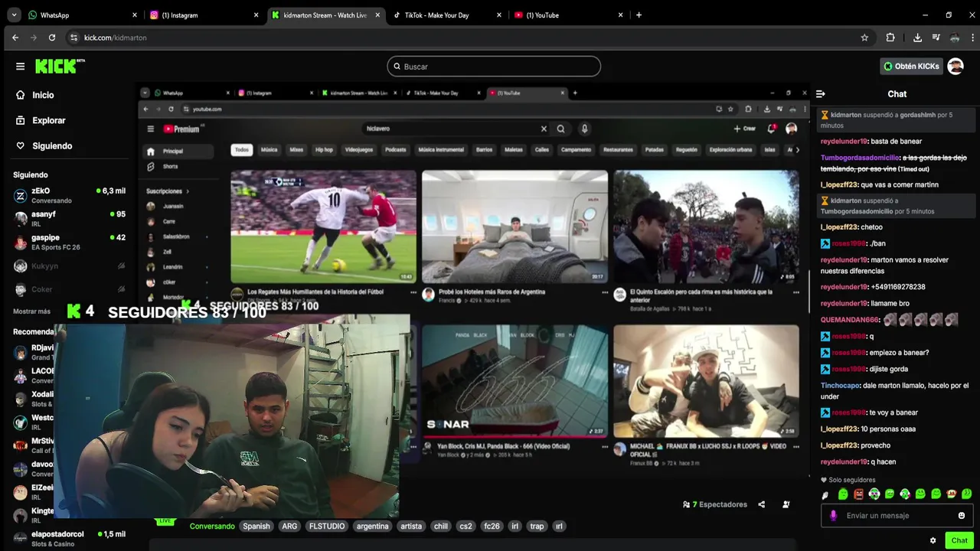Viewport: 980px width, 551px height.
Task: Click the share stream icon
Action: click(x=761, y=504)
